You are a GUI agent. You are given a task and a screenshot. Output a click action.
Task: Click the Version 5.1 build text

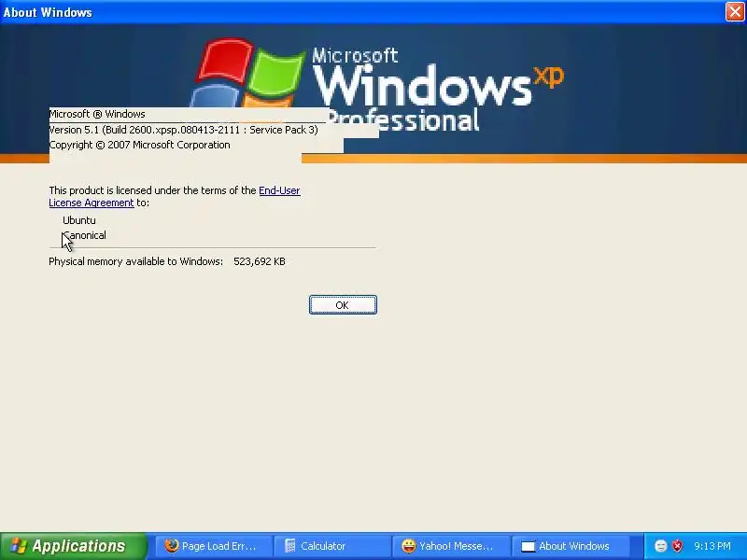point(183,130)
